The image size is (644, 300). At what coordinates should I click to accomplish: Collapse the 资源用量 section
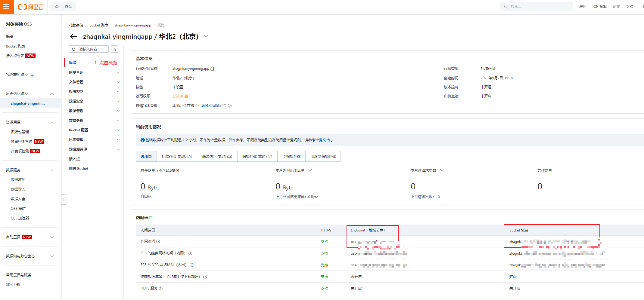52,122
